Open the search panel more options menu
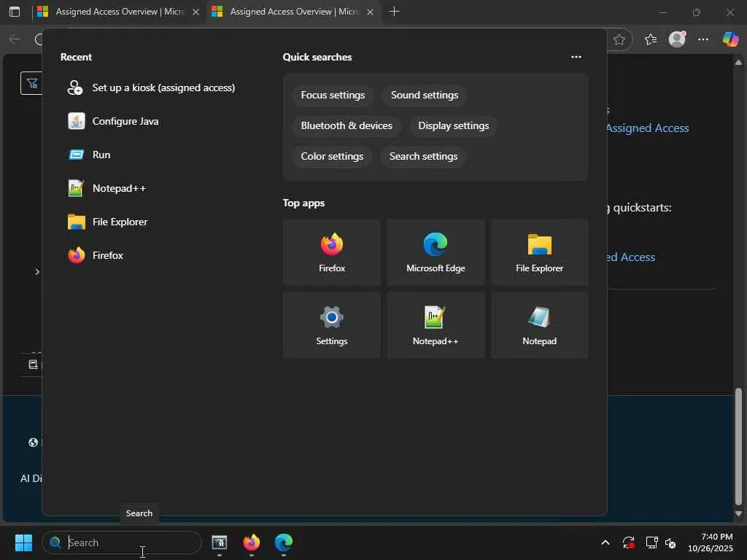 (x=576, y=57)
